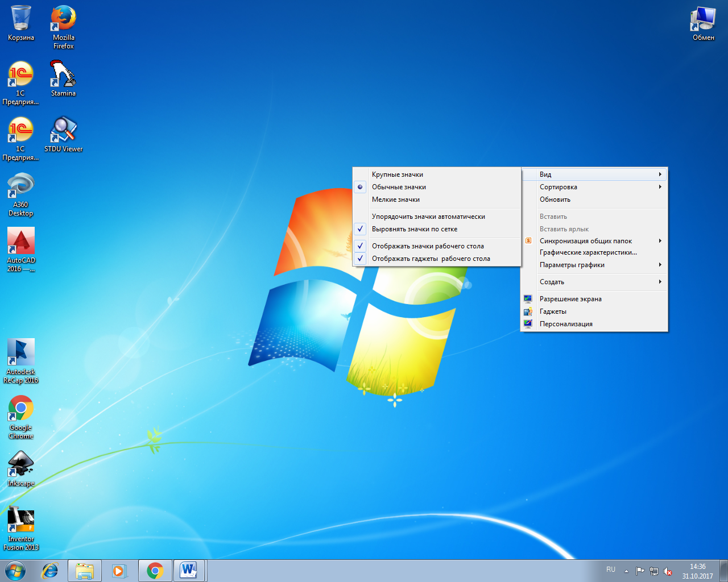
Task: Click the RU language indicator
Action: pyautogui.click(x=611, y=569)
